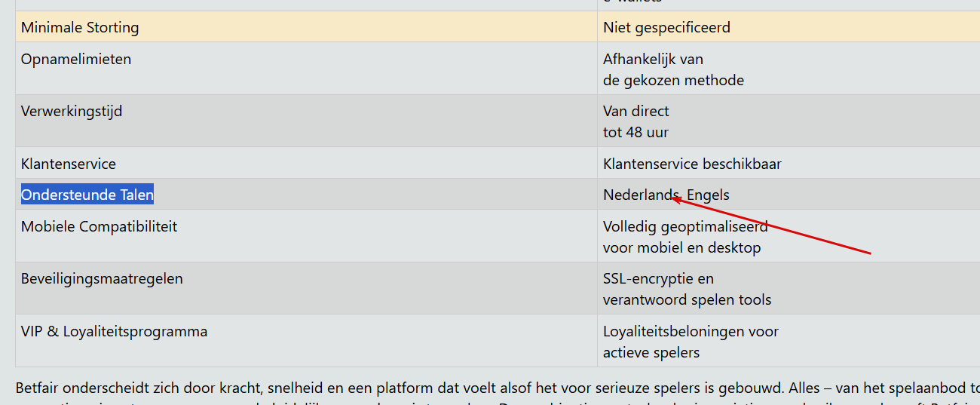Click the 'Klantenservice' row label

pyautogui.click(x=69, y=164)
